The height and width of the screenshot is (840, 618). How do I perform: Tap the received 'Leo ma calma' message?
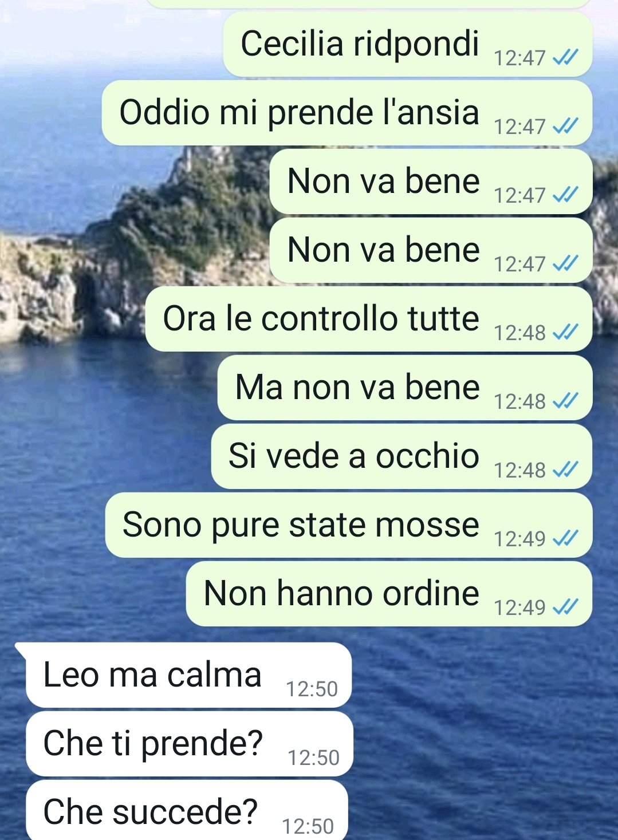pyautogui.click(x=188, y=675)
